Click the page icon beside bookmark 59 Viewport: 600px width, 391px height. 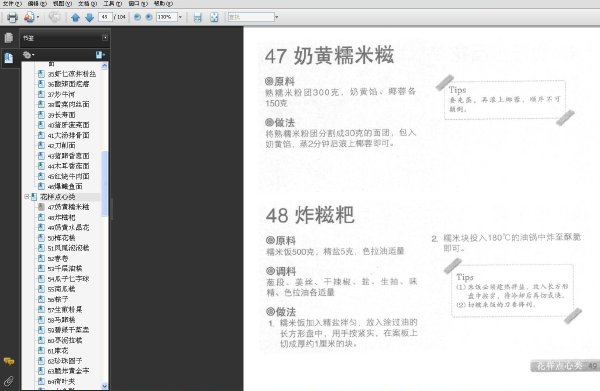click(x=41, y=330)
